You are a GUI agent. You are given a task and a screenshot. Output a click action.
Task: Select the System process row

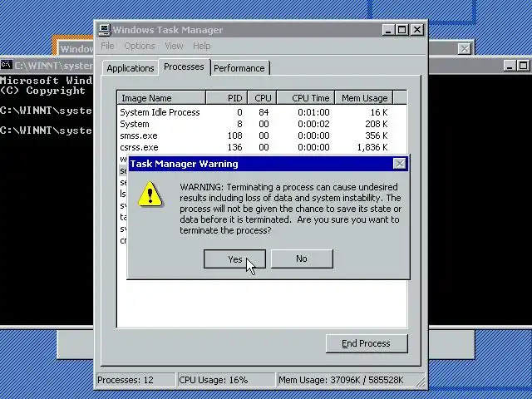point(262,124)
